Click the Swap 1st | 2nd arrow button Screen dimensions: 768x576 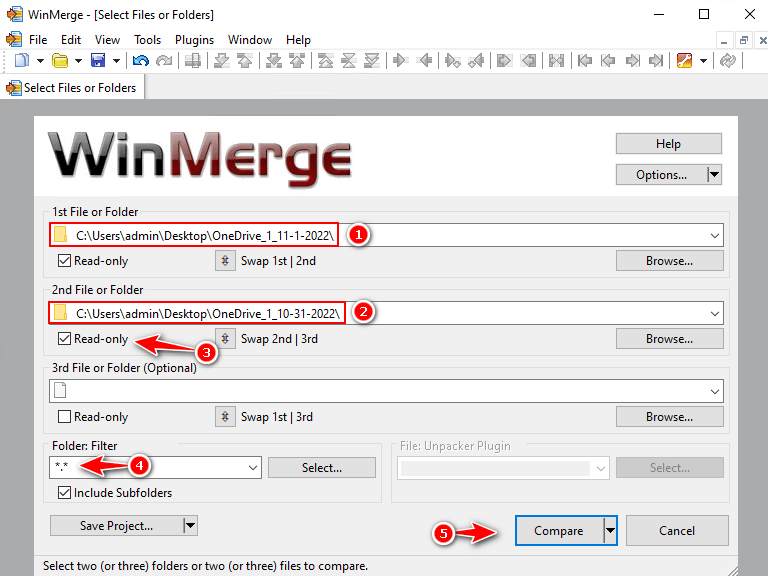pos(225,261)
